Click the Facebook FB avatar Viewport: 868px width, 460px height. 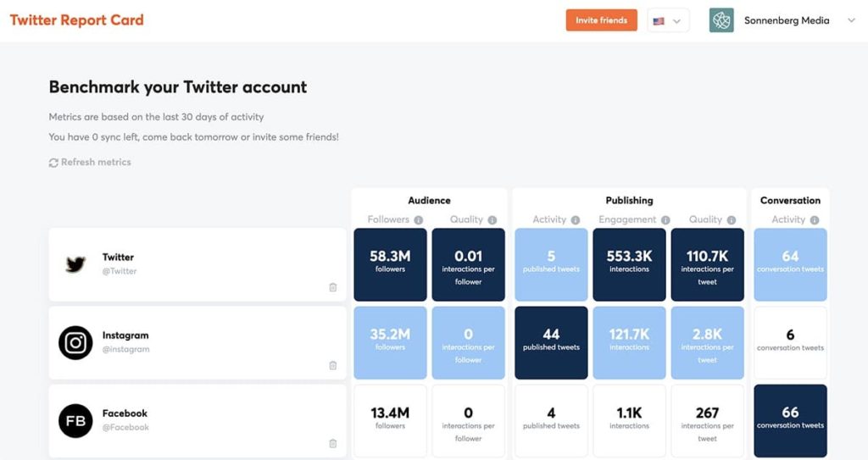click(x=75, y=421)
